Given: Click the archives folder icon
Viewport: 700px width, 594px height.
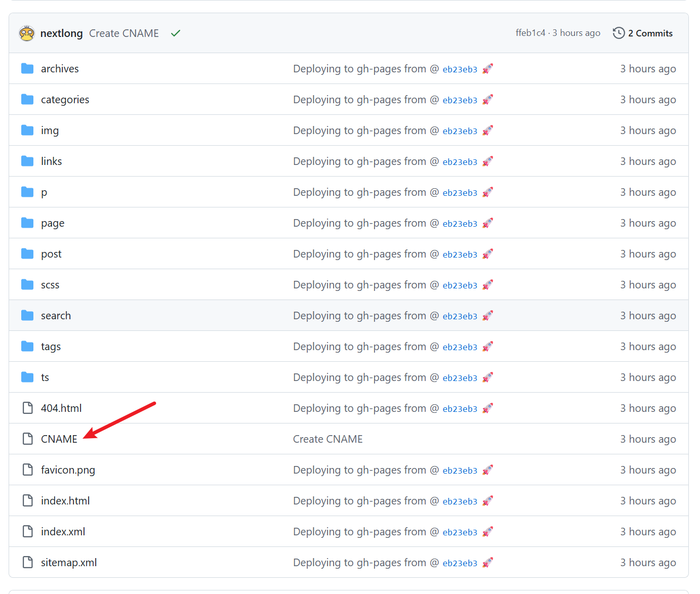Looking at the screenshot, I should click(27, 69).
